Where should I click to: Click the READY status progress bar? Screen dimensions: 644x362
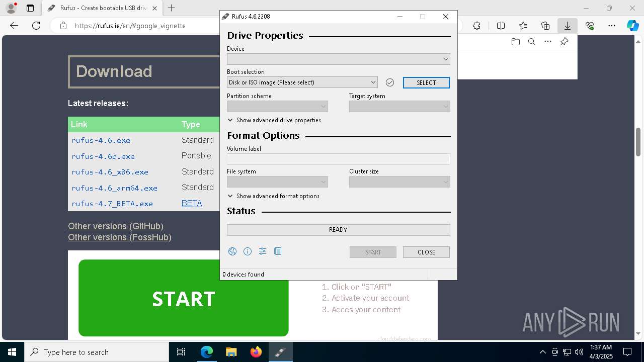click(x=339, y=230)
